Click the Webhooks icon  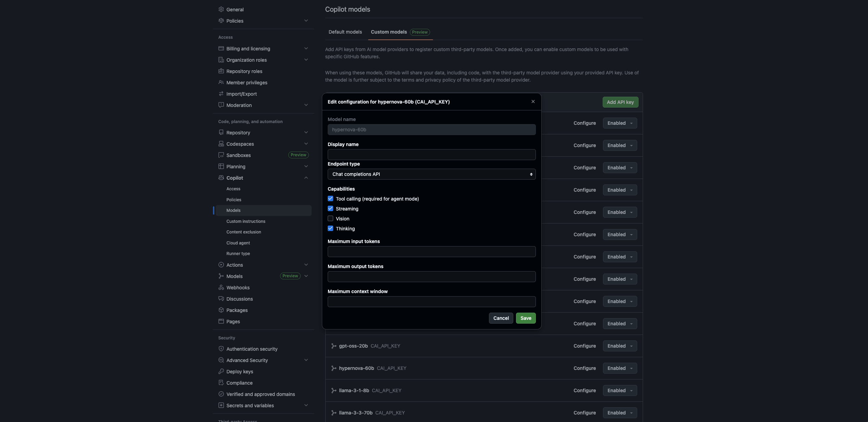point(221,287)
